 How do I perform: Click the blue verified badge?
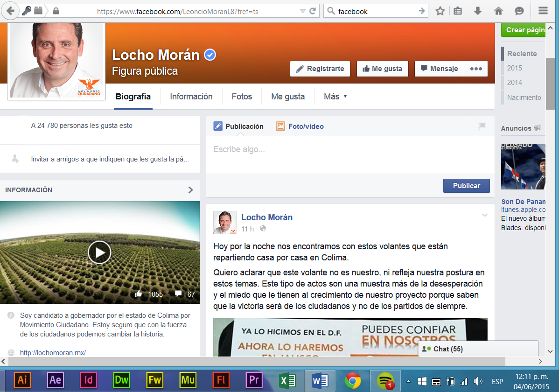click(210, 55)
